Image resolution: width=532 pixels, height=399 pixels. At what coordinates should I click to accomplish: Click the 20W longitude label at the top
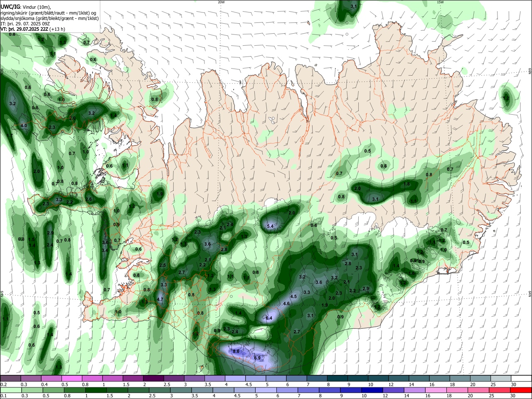click(x=222, y=2)
